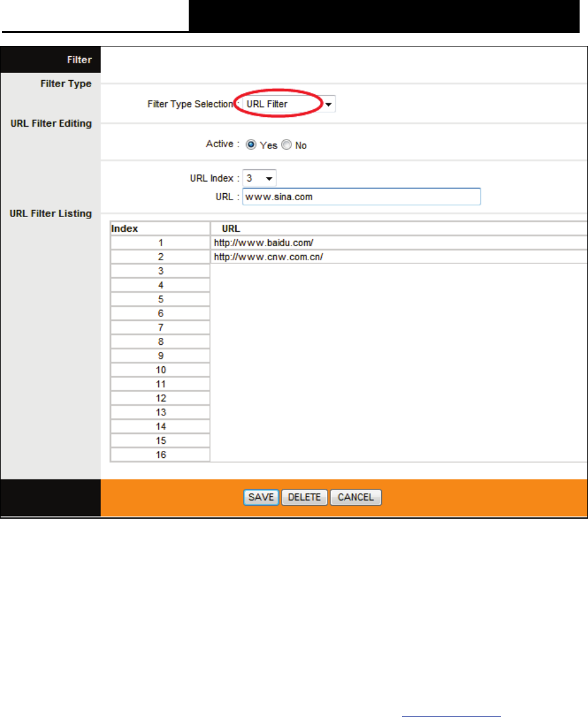Click index 13 cell in URL listing
Viewport: 588px width, 717px height.
pos(160,413)
